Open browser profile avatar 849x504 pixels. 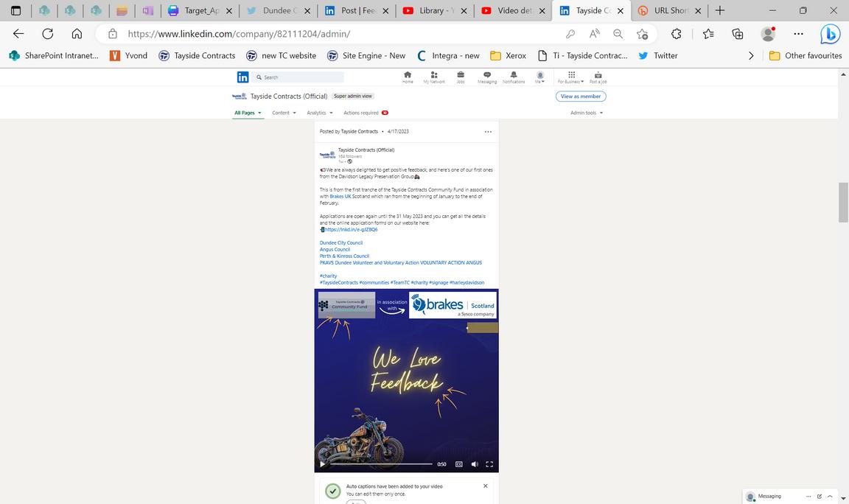click(768, 34)
